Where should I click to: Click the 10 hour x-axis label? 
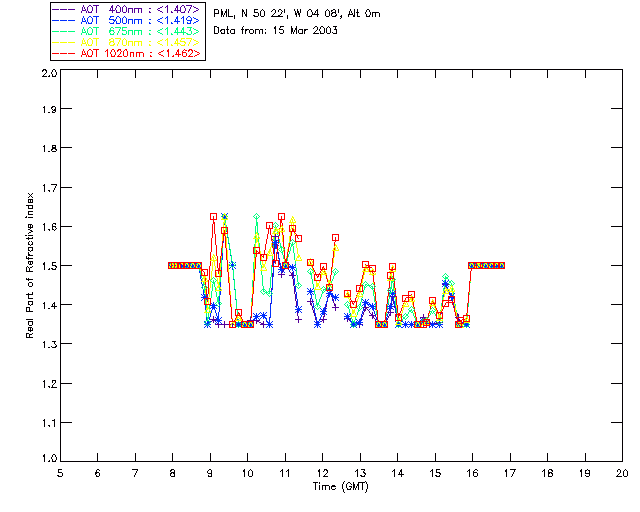click(x=247, y=473)
